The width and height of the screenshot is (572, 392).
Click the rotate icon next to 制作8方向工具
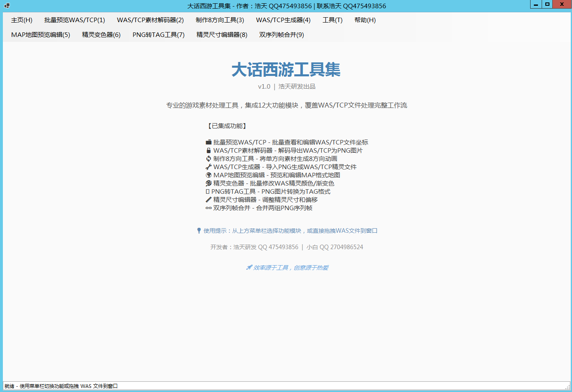[208, 158]
